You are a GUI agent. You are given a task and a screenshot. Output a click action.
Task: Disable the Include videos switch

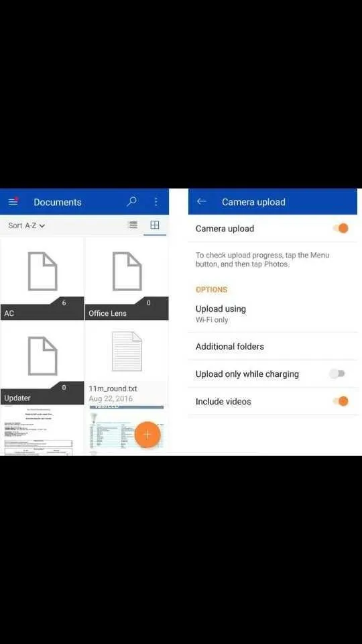[341, 401]
